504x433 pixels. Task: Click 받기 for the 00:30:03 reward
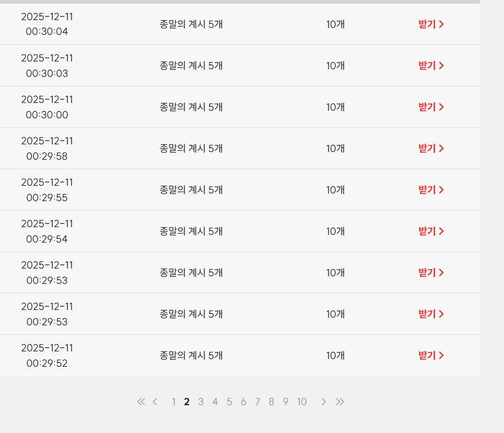click(x=431, y=66)
